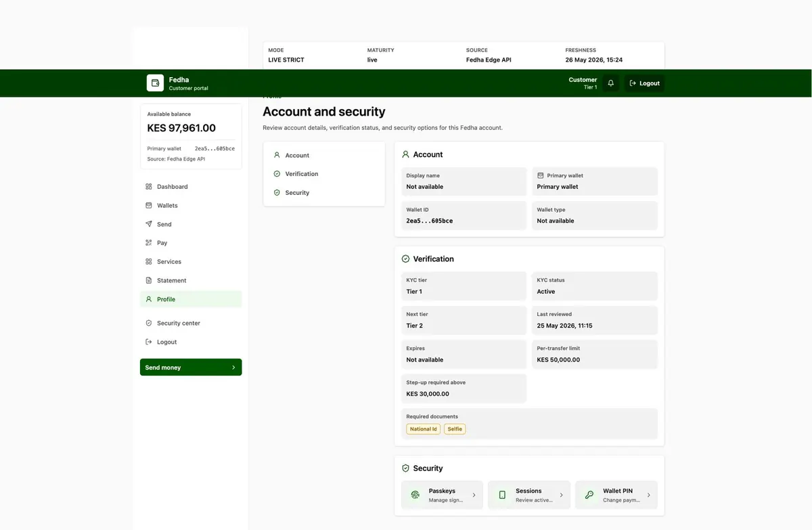
Task: Select Profile in sidebar menu
Action: coord(191,299)
